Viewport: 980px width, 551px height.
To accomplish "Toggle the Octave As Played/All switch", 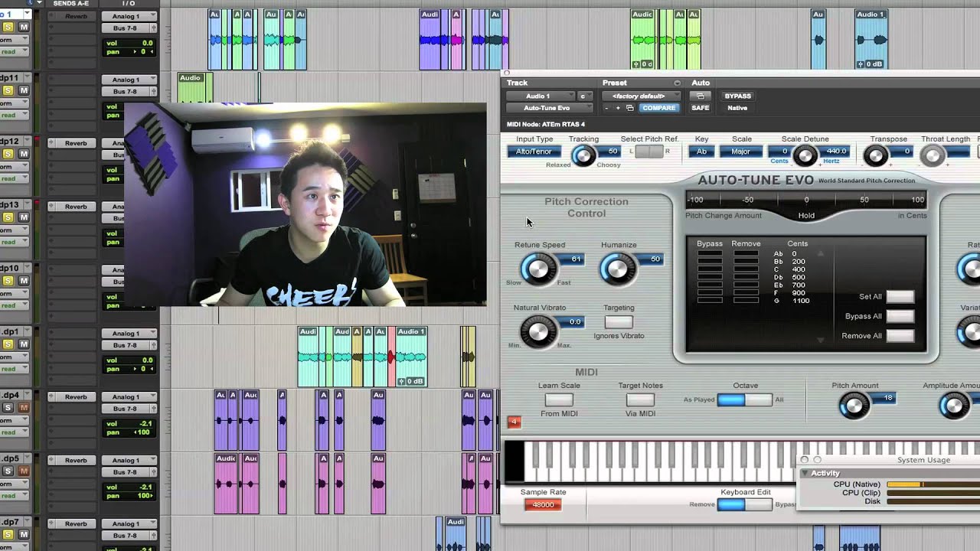I will [x=744, y=399].
